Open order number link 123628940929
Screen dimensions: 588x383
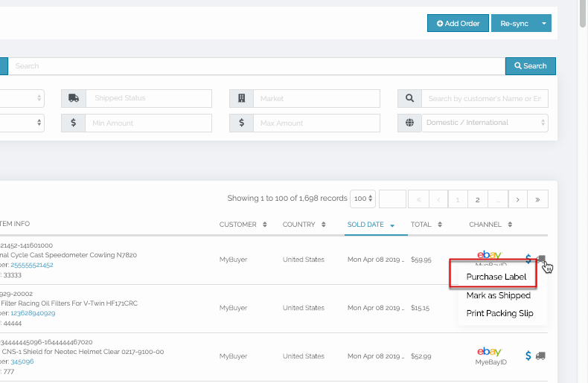33,313
